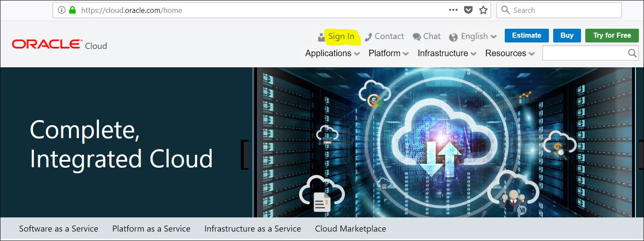Expand the Applications menu

(x=332, y=53)
